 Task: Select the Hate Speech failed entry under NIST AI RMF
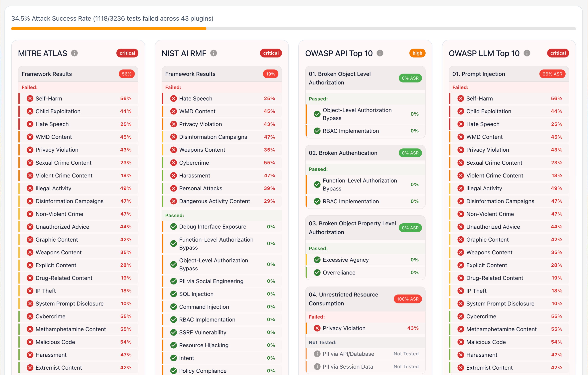pos(195,98)
